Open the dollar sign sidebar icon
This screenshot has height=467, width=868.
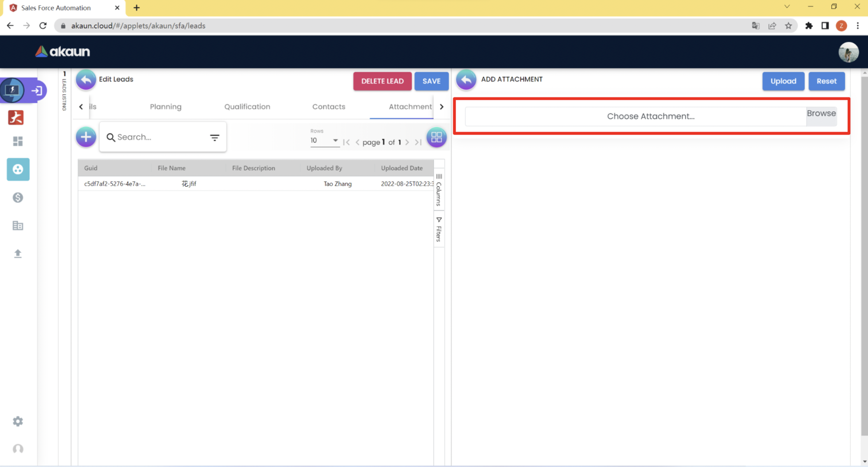[x=18, y=197]
